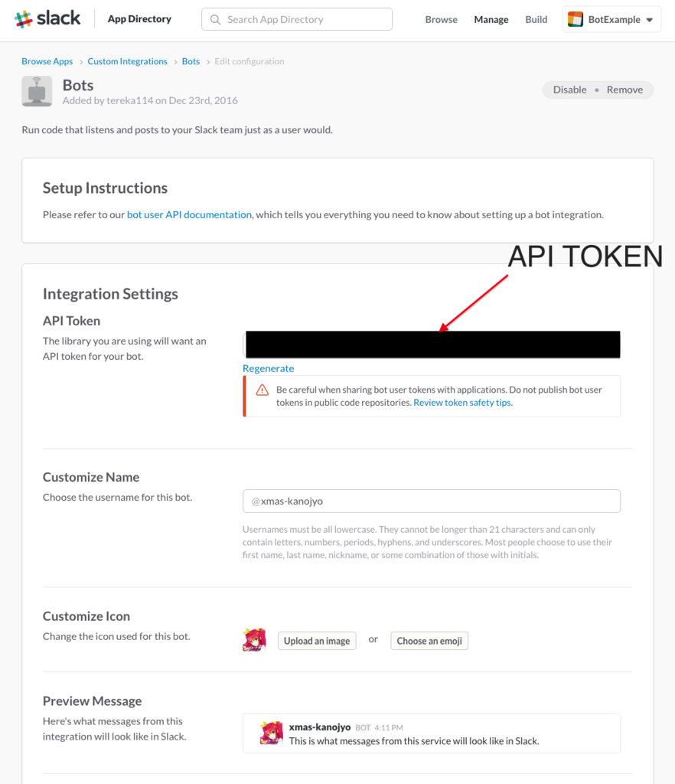The height and width of the screenshot is (784, 675).
Task: Click the Slack logo
Action: click(47, 19)
